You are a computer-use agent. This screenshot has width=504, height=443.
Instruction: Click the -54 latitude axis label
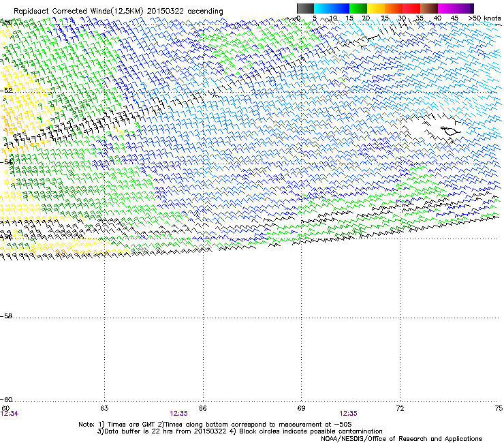click(6, 162)
